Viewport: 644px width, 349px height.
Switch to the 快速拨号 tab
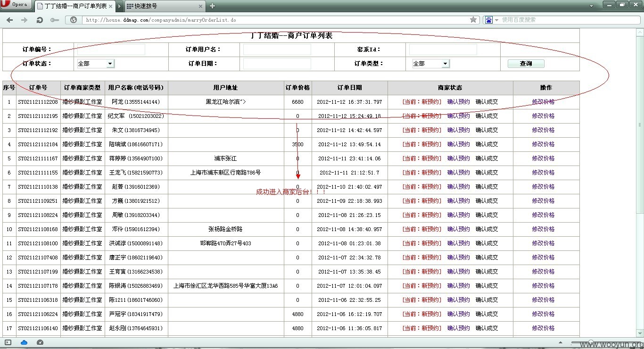coord(165,6)
